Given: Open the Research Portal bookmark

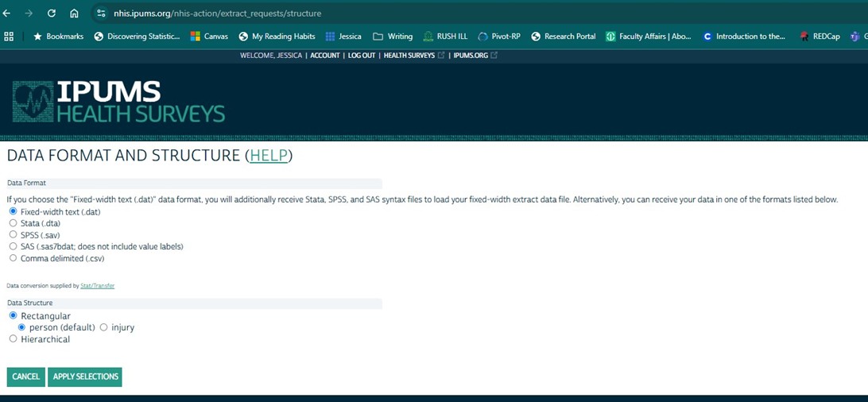Looking at the screenshot, I should [x=564, y=37].
